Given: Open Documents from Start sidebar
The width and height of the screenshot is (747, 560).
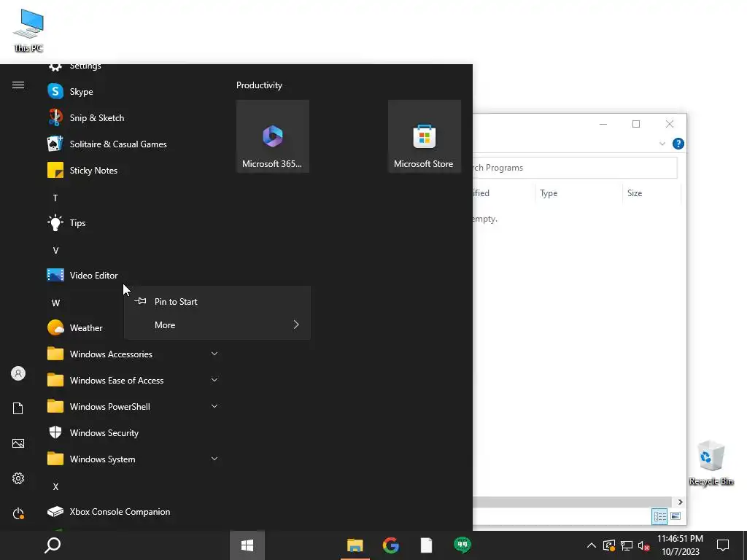Looking at the screenshot, I should [x=18, y=408].
